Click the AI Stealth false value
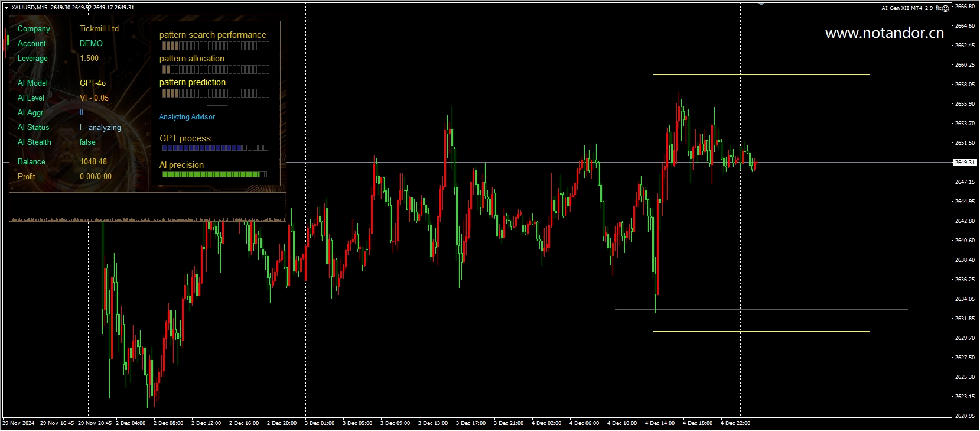 87,142
